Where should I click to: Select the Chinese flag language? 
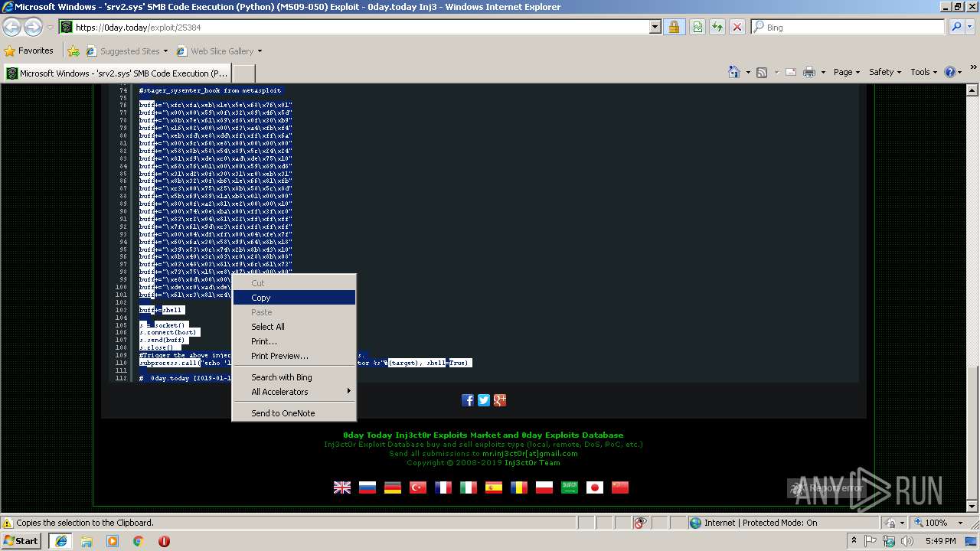click(x=620, y=487)
